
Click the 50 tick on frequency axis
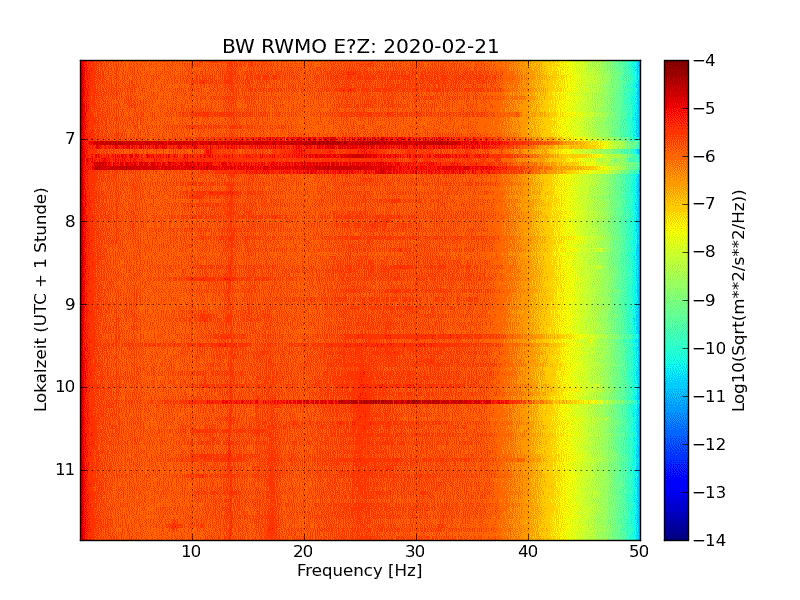[639, 552]
